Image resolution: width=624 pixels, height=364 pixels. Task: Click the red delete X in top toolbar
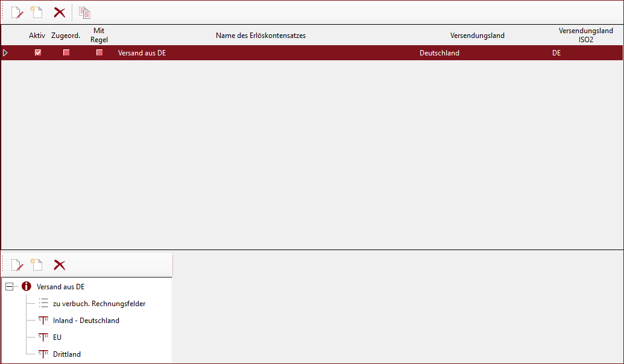click(x=60, y=12)
